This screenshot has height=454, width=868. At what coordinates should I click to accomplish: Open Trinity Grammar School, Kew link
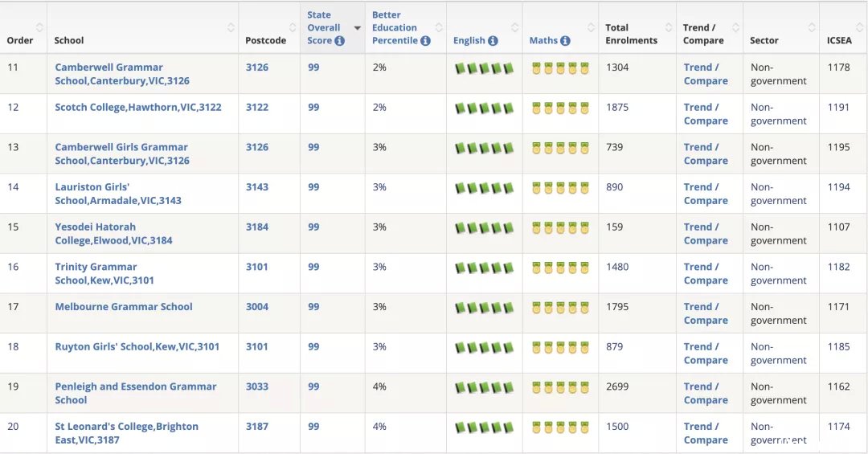104,273
